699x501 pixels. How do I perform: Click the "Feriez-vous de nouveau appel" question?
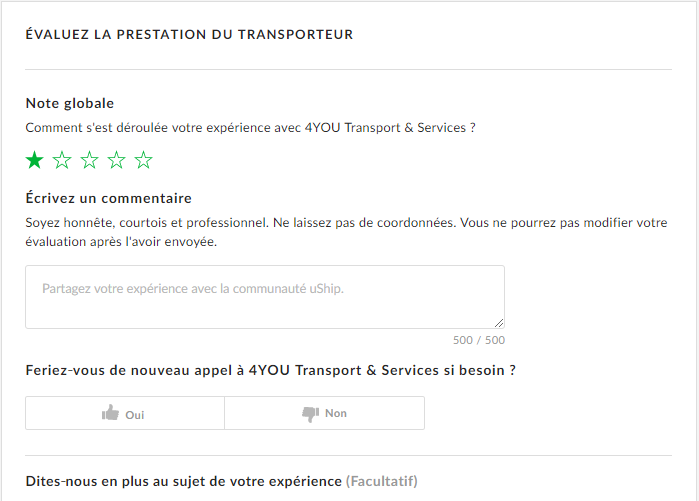click(270, 370)
